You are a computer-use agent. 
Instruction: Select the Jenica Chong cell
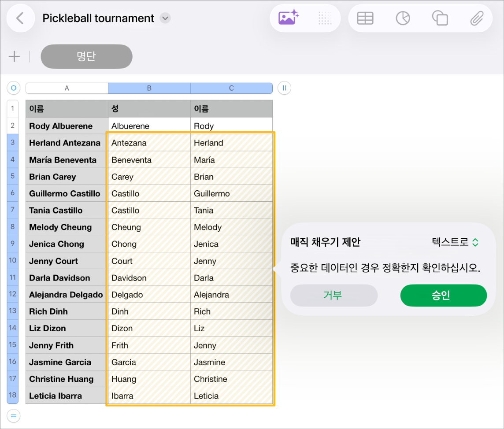67,244
